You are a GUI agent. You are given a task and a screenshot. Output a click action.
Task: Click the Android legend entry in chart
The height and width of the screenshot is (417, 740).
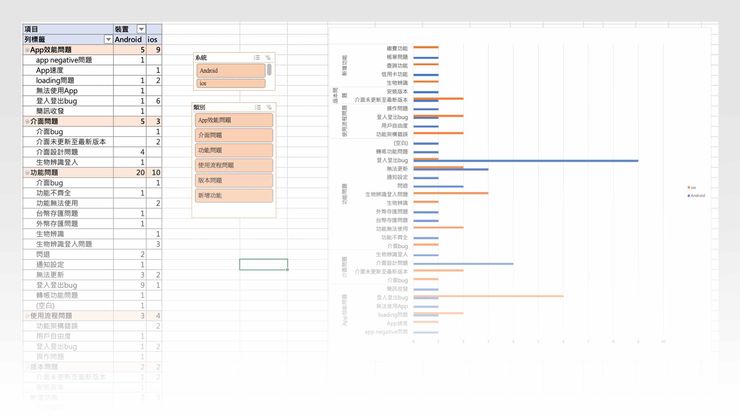(x=692, y=195)
